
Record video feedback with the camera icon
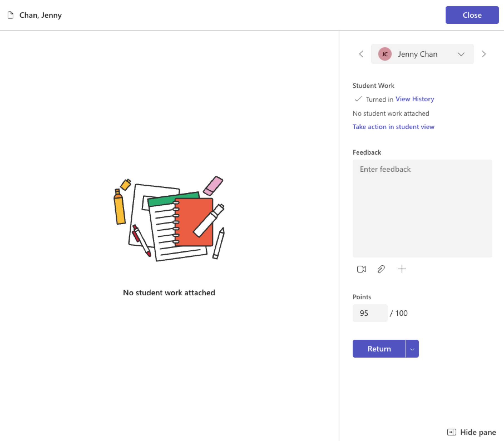(x=361, y=269)
